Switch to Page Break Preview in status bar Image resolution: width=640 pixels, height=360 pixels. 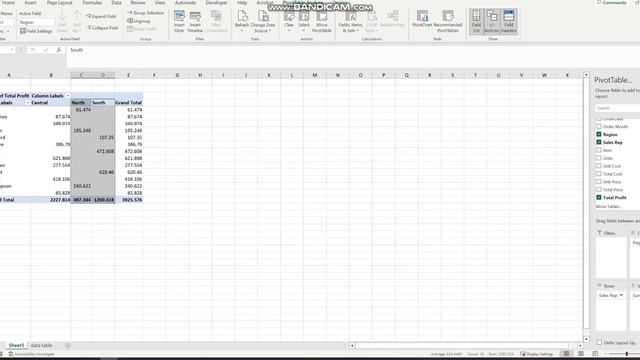click(x=595, y=354)
